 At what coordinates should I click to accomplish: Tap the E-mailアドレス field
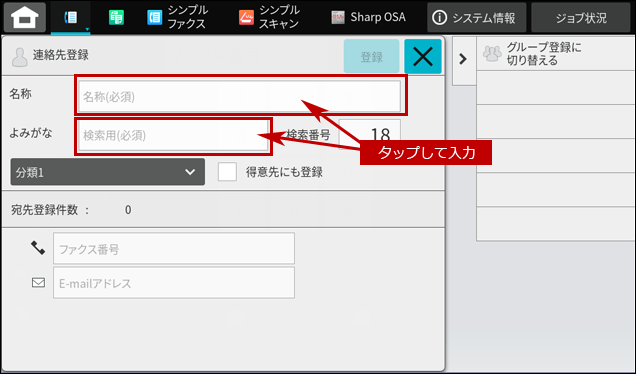[x=174, y=283]
